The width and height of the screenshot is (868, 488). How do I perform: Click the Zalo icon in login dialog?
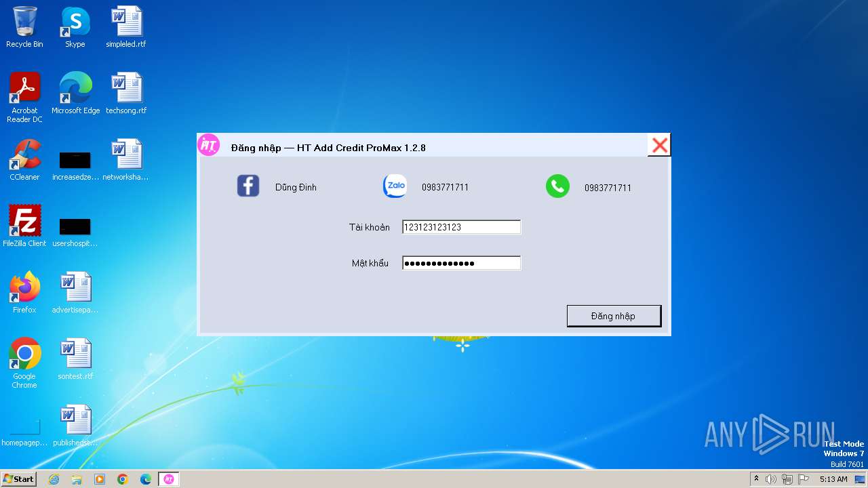click(395, 186)
